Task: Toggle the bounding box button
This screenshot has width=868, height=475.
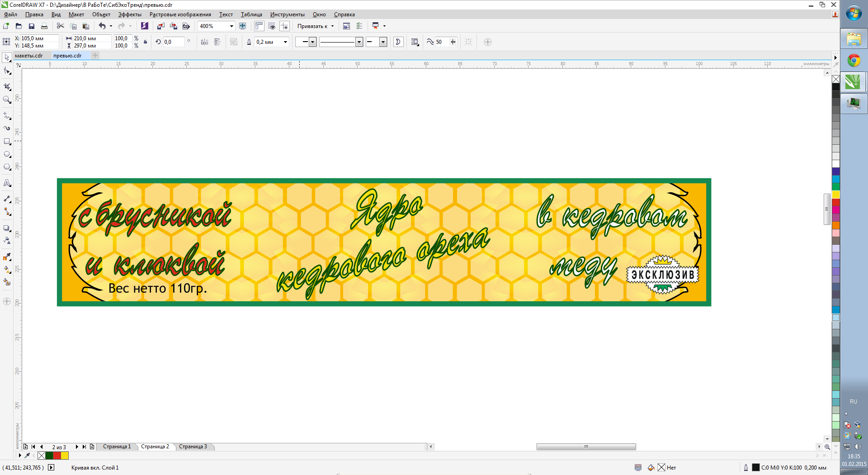Action: [x=468, y=42]
